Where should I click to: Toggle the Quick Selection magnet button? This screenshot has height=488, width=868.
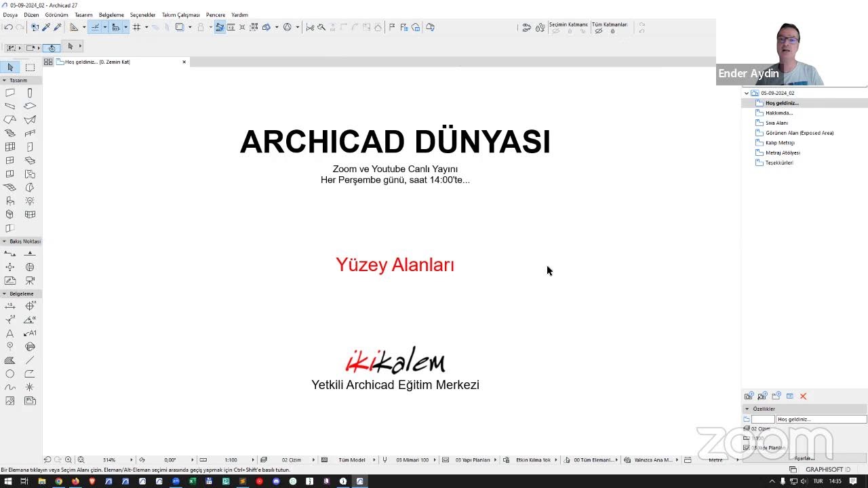coord(52,47)
